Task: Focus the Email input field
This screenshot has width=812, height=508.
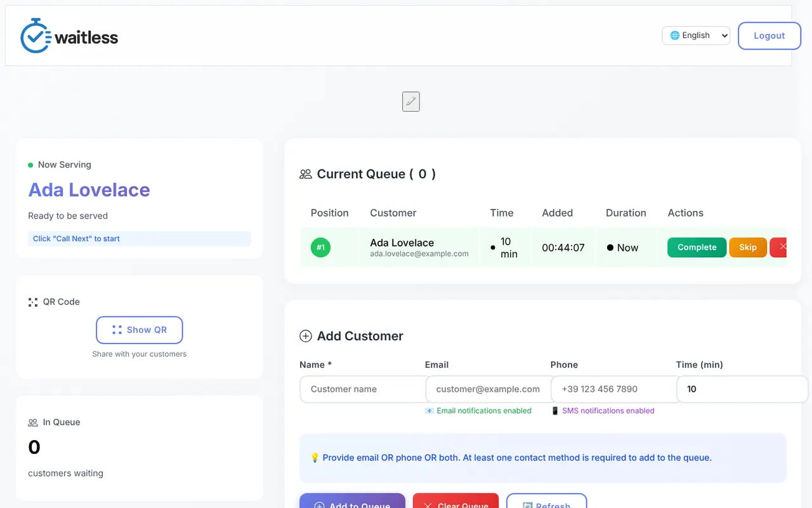Action: point(488,389)
